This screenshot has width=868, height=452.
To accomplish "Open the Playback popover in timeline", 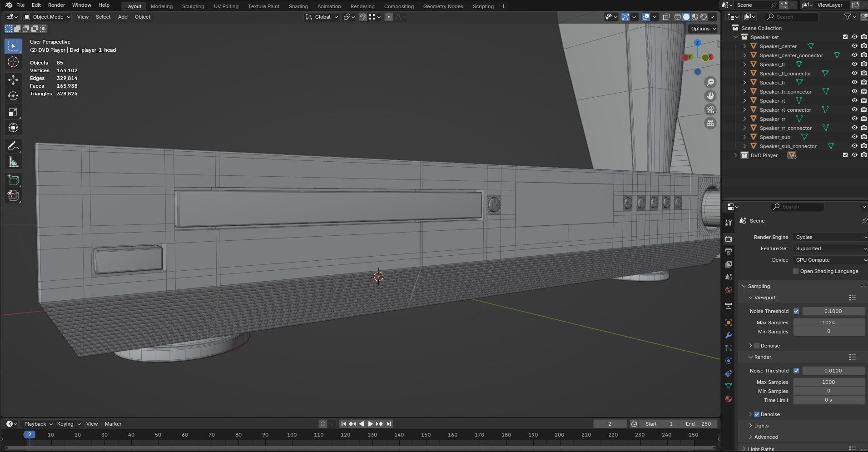I will click(38, 424).
